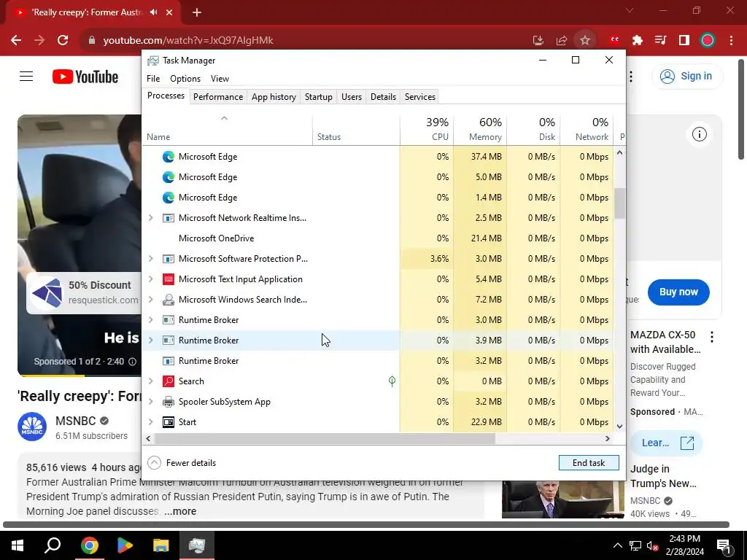Mute the tab using the tab audio icon

point(153,12)
